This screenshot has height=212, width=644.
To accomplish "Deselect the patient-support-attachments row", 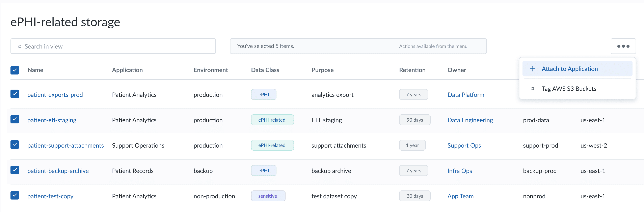I will 15,145.
